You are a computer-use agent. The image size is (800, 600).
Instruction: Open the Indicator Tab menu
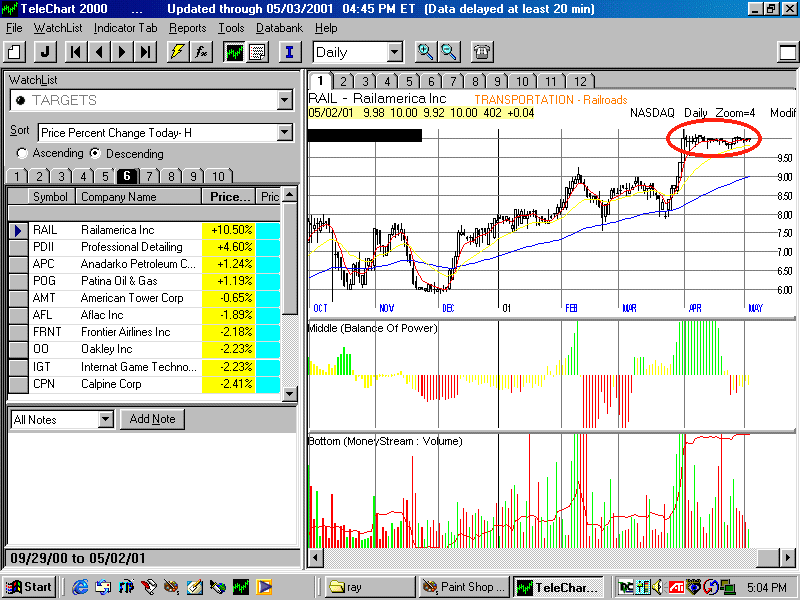point(126,28)
